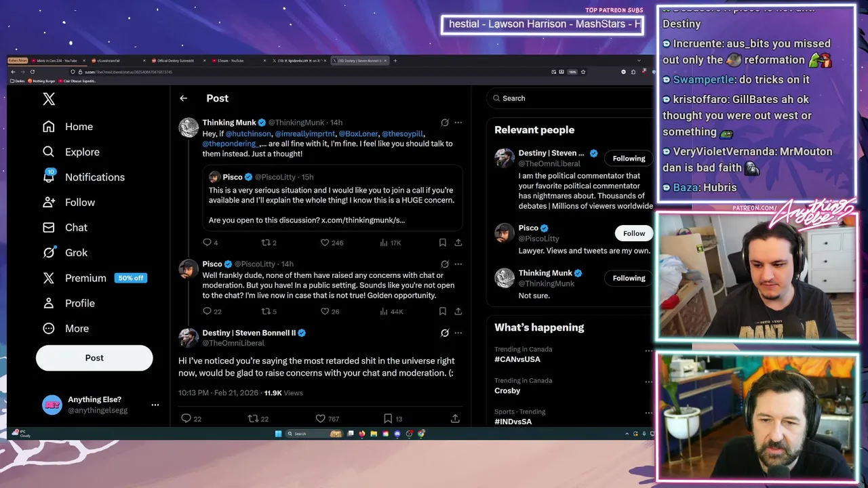Repost Pisco's post with 5 reposts
Viewport: 868px width, 488px height.
tap(269, 311)
